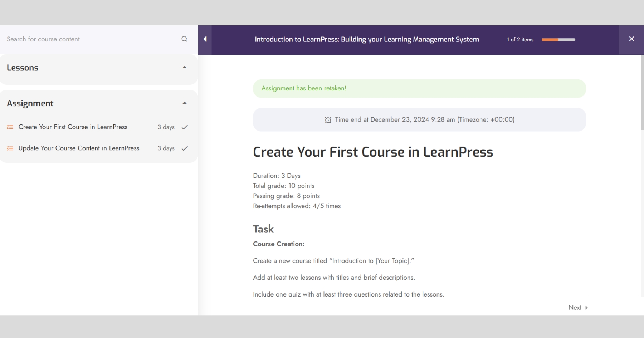Screen dimensions: 644x338
Task: Click the Assignment section heading
Action: 30,103
